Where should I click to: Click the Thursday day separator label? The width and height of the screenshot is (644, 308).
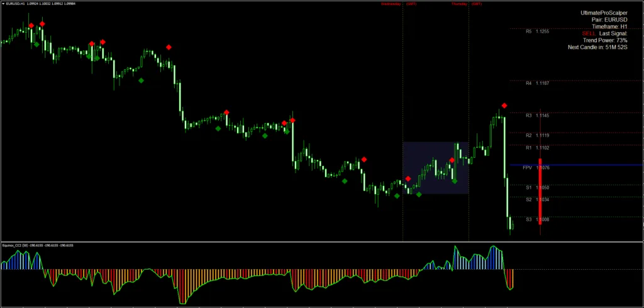click(x=459, y=4)
